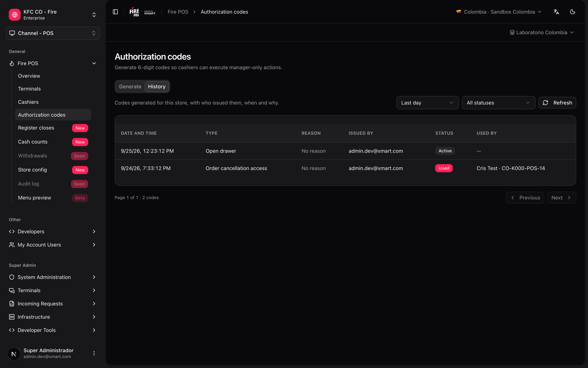Expand the Developers section chevron
Image resolution: width=588 pixels, height=368 pixels.
(x=94, y=231)
